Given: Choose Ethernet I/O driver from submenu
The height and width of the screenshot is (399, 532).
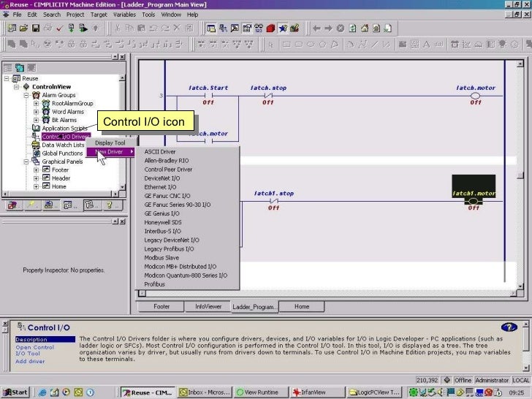Looking at the screenshot, I should pos(160,187).
